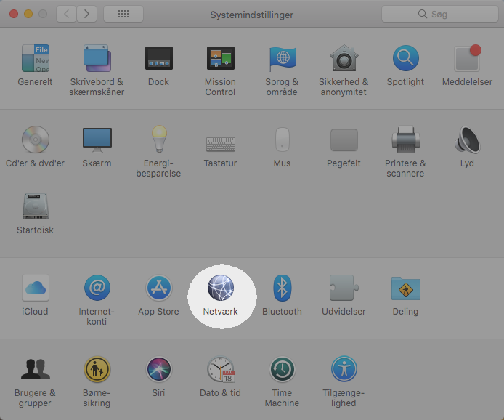Open Deling sharing preferences
This screenshot has height=420, width=504.
tap(406, 288)
